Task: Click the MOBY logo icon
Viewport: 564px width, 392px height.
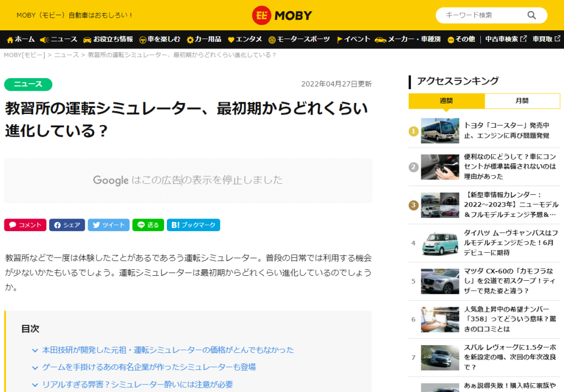Action: click(262, 15)
